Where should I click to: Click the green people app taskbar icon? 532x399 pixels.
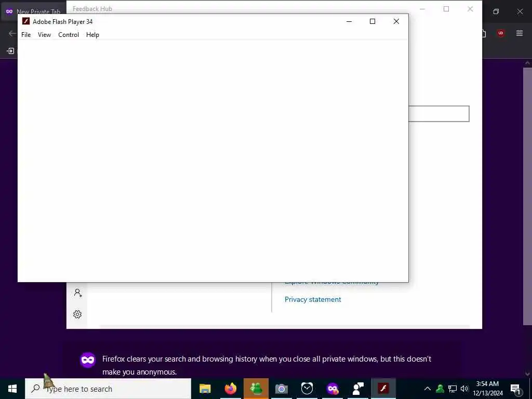click(x=256, y=389)
